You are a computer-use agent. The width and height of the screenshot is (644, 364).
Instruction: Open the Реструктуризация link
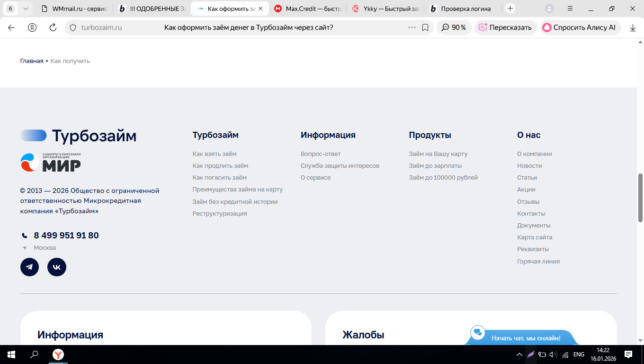pos(220,213)
